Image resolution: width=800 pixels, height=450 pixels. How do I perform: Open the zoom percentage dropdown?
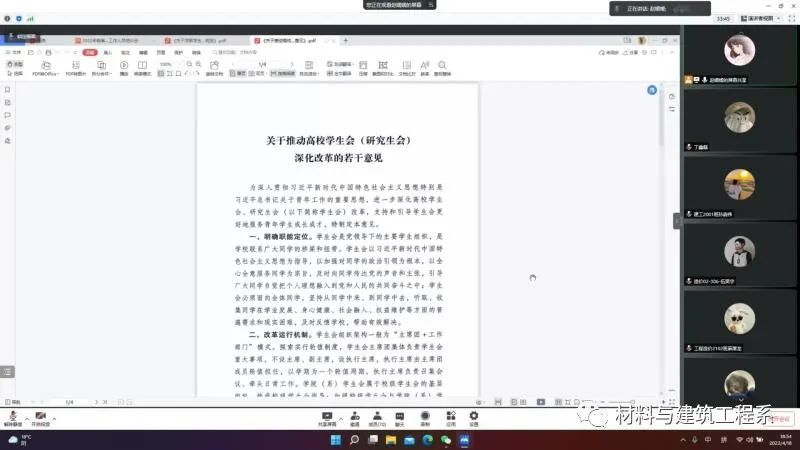[x=168, y=64]
